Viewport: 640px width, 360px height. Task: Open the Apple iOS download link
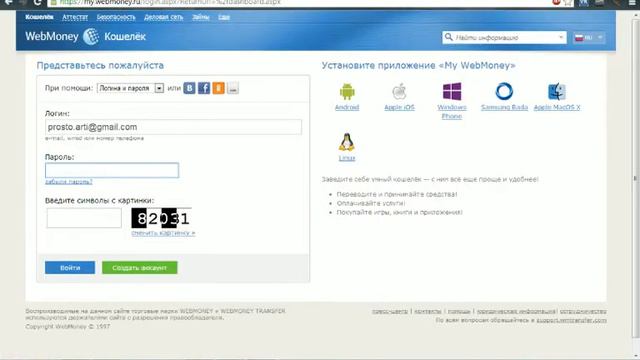(x=399, y=107)
